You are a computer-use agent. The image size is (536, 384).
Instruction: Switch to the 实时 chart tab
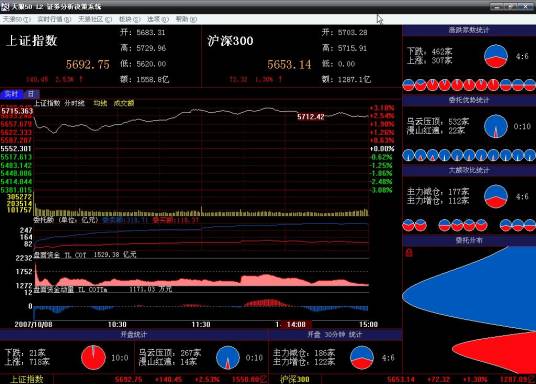tap(11, 94)
